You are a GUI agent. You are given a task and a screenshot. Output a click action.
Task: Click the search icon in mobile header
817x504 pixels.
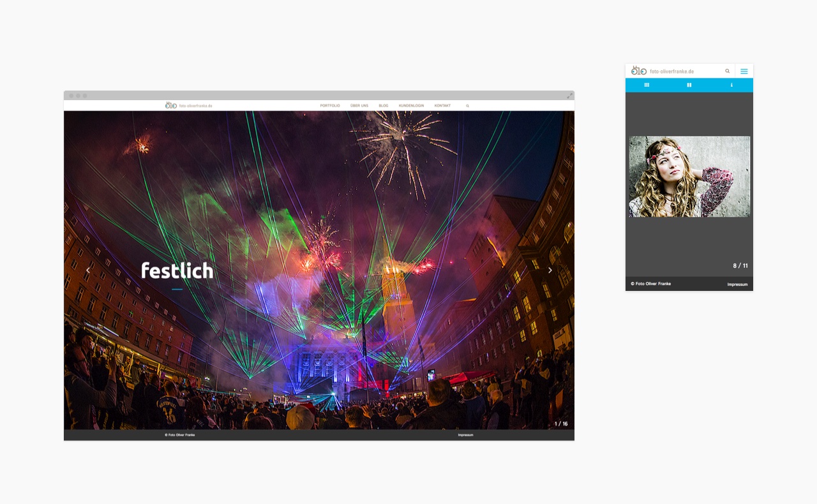[727, 71]
